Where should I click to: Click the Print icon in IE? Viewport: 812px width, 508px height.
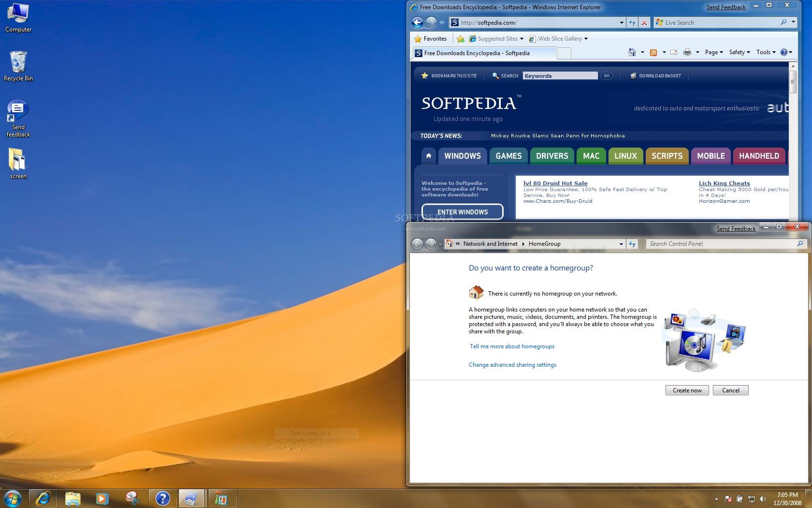coord(687,52)
